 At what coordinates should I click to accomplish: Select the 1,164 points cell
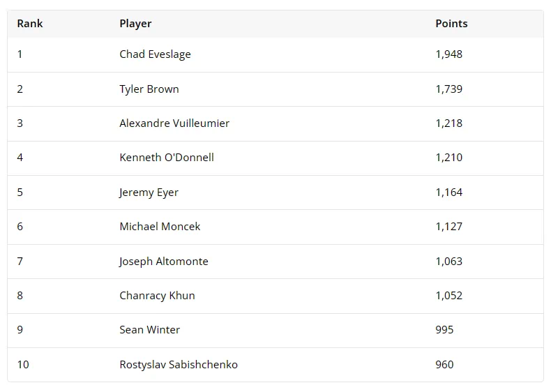(x=448, y=193)
